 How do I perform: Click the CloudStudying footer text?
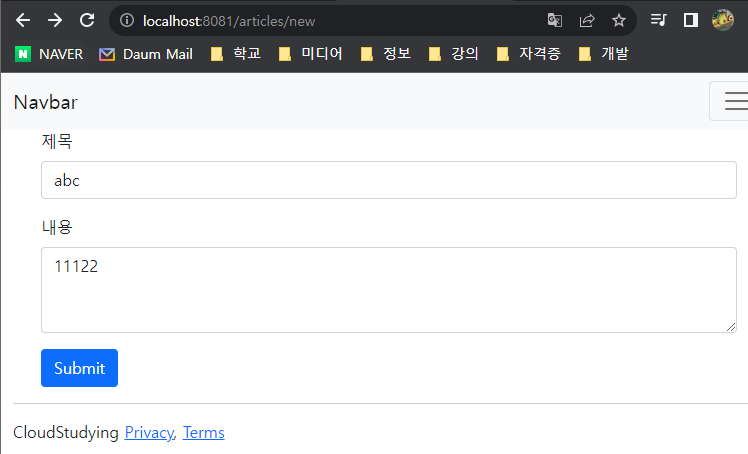coord(66,433)
